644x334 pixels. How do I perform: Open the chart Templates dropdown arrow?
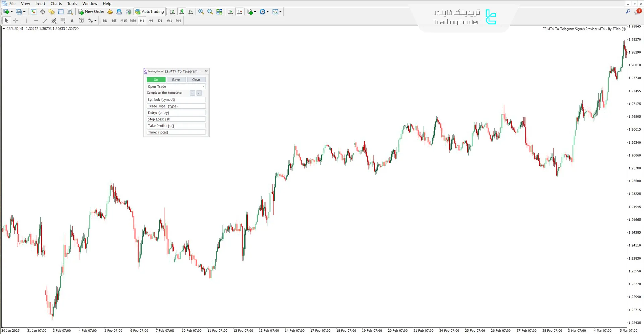pyautogui.click(x=280, y=12)
